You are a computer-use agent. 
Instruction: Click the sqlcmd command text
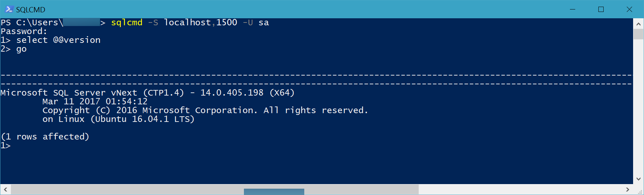(x=127, y=22)
